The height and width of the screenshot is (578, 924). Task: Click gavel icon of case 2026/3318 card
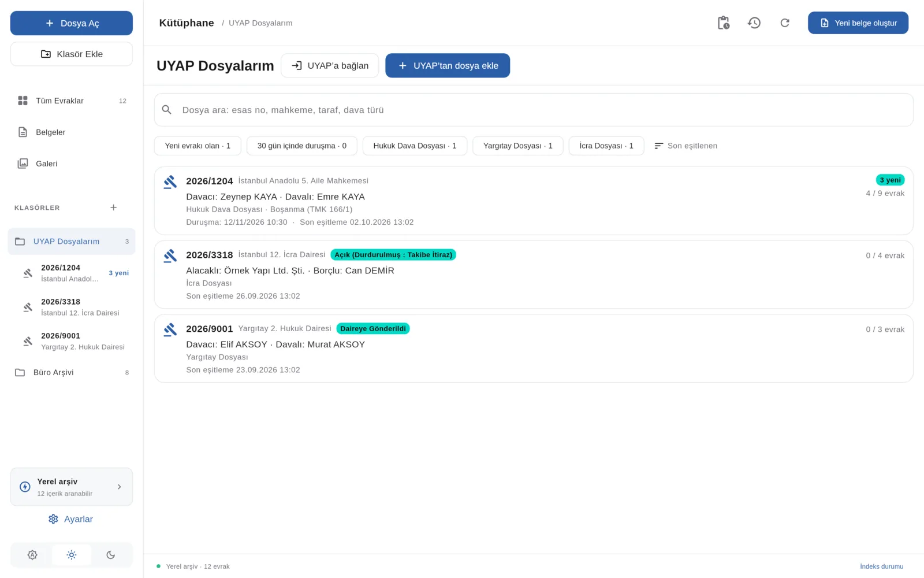click(170, 256)
